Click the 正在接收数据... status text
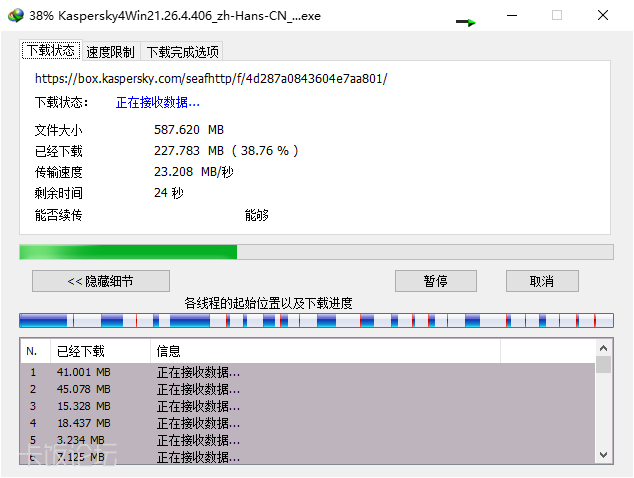634x478 pixels. [x=158, y=103]
